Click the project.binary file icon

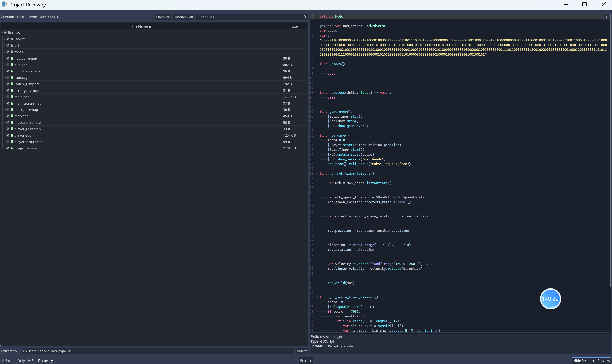(12, 148)
